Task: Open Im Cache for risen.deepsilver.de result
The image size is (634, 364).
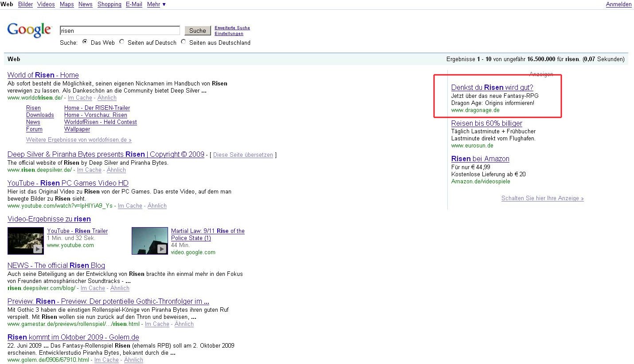Action: coord(89,170)
